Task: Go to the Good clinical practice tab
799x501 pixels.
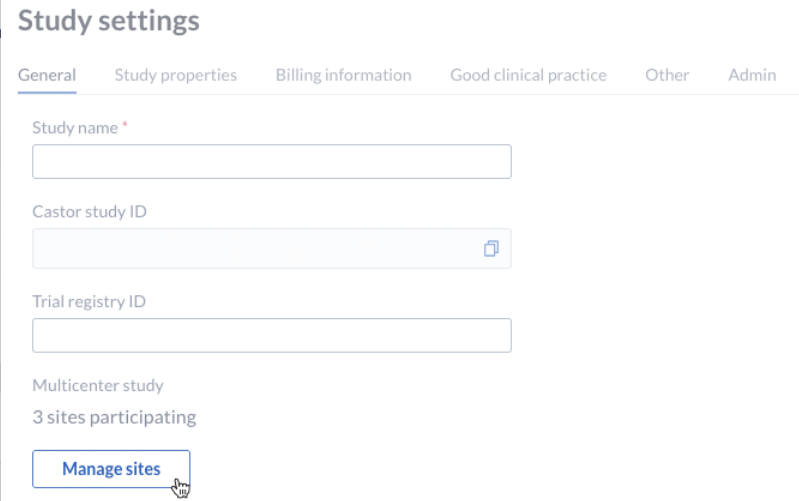Action: (x=528, y=75)
